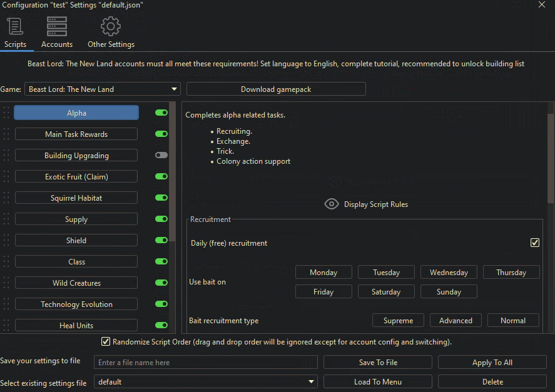Uncheck Randomize Script Order checkbox
Viewport: 555px width, 392px height.
106,342
